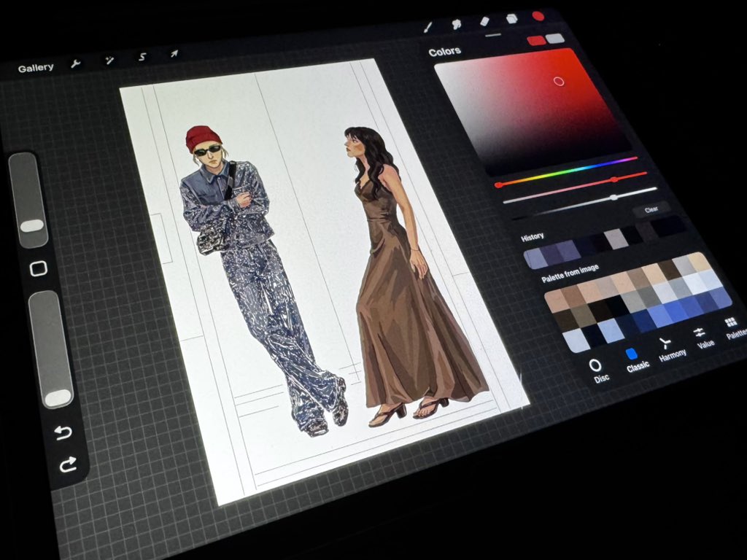The width and height of the screenshot is (747, 560).
Task: Click the Palette from image label
Action: [x=570, y=273]
